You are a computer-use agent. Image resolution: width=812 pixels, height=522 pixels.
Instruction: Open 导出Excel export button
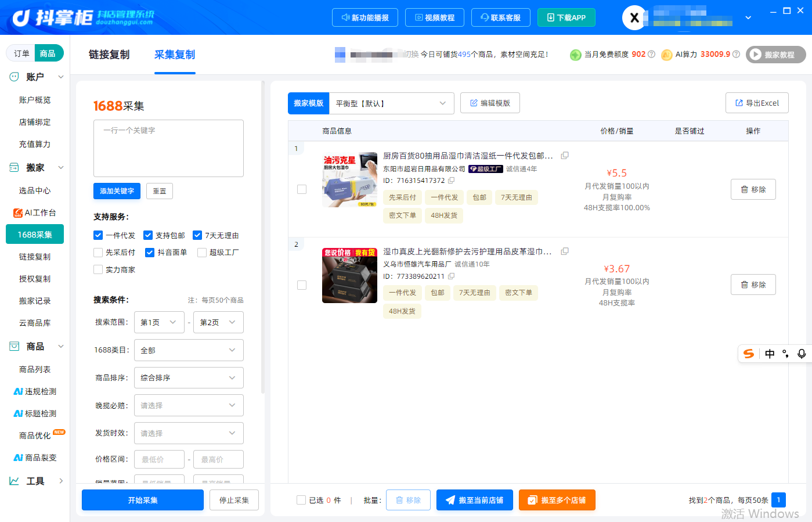(x=757, y=103)
